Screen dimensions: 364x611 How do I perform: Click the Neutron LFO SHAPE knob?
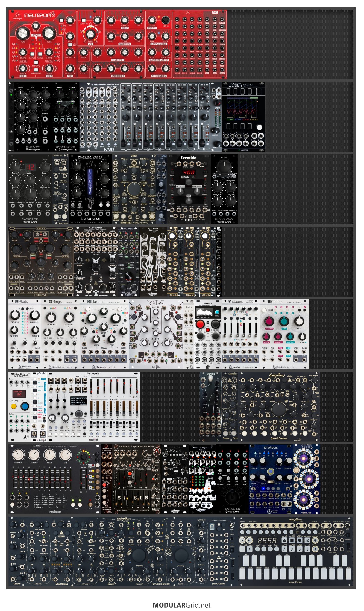click(x=90, y=34)
